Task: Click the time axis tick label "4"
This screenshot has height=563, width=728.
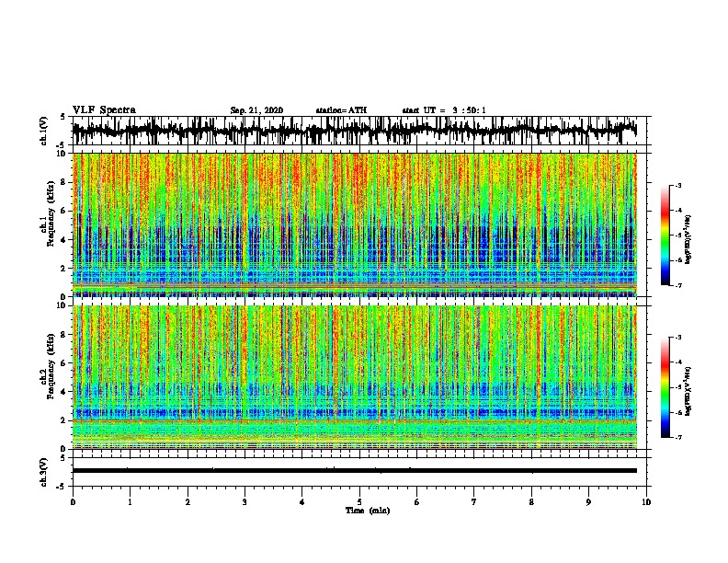Action: [x=302, y=502]
